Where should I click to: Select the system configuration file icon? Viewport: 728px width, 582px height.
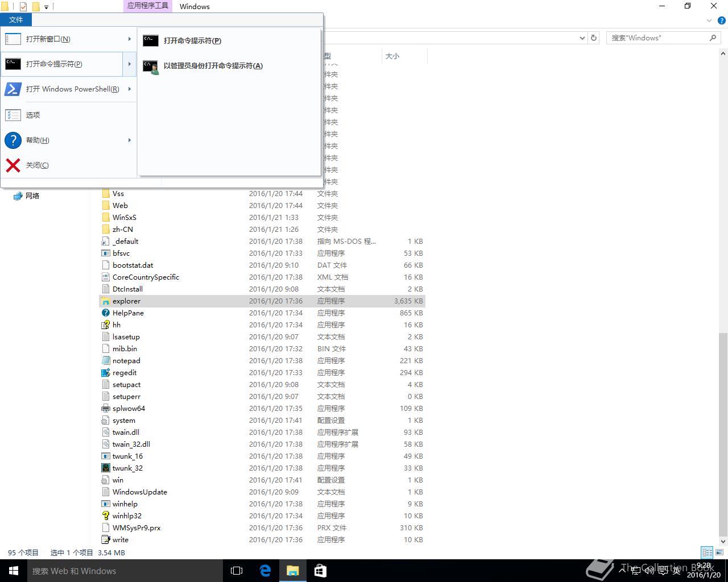pos(105,421)
